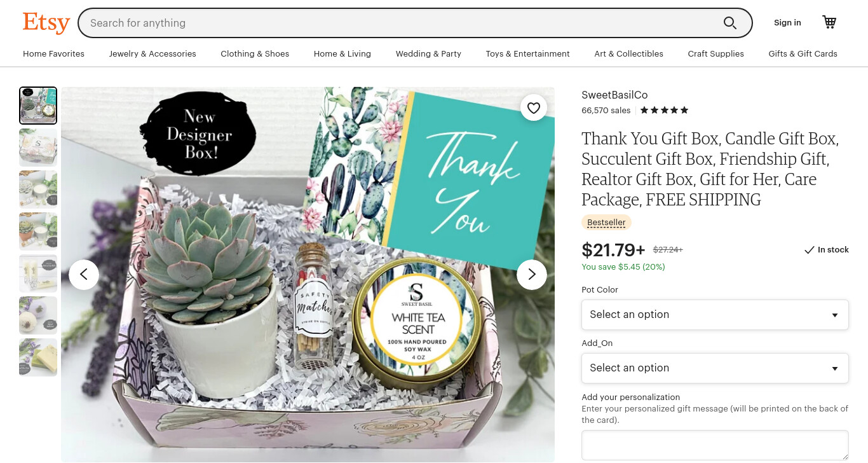
Task: Open Craft Supplies category menu
Action: (x=715, y=54)
